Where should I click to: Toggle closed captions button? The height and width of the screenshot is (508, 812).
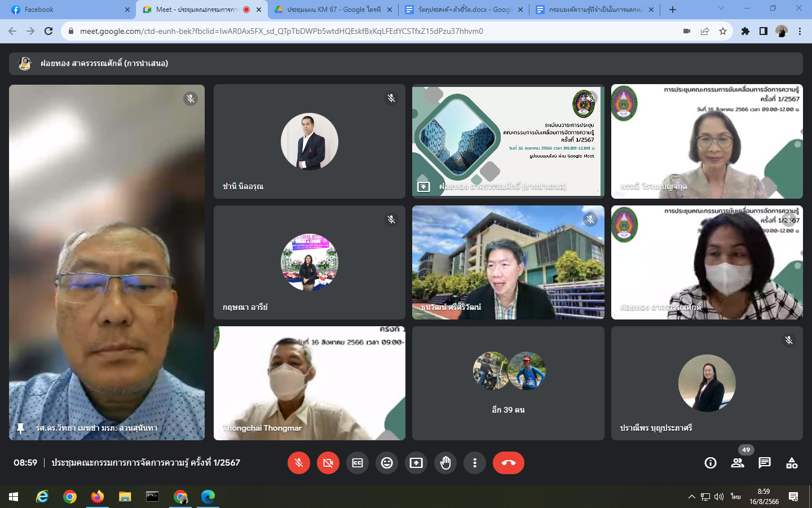(x=358, y=463)
